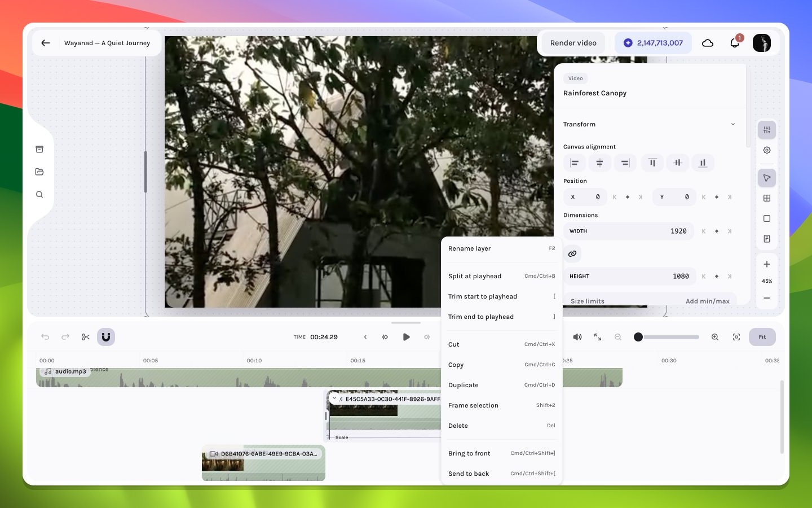Viewport: 812px width, 508px height.
Task: Collapse the Transform section chevron
Action: click(x=733, y=124)
